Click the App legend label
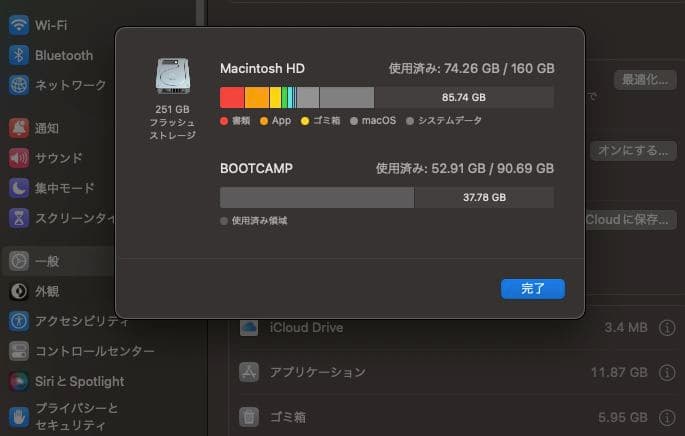Screen dimensions: 685x436 281,121
